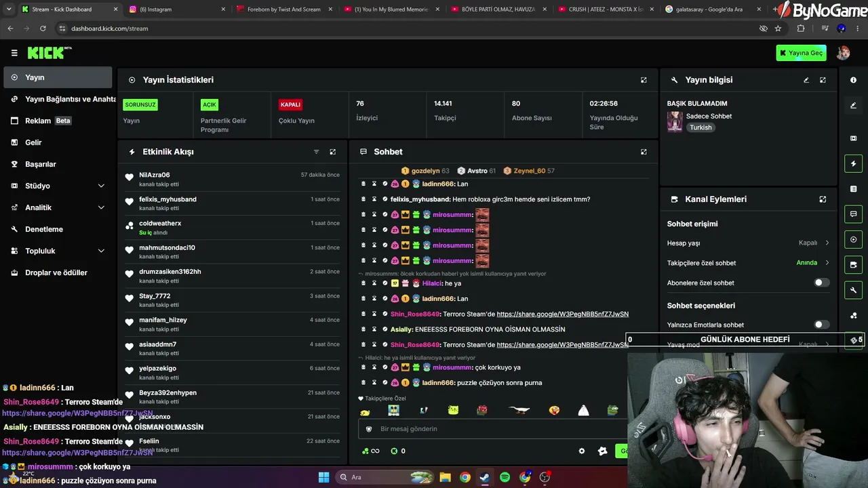
Task: Toggle the chat panel icon in right rail
Action: pos(853,214)
